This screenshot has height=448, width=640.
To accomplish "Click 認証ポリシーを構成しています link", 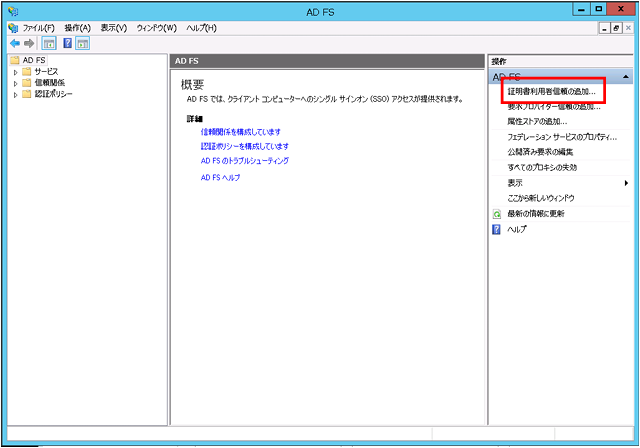I will [244, 146].
